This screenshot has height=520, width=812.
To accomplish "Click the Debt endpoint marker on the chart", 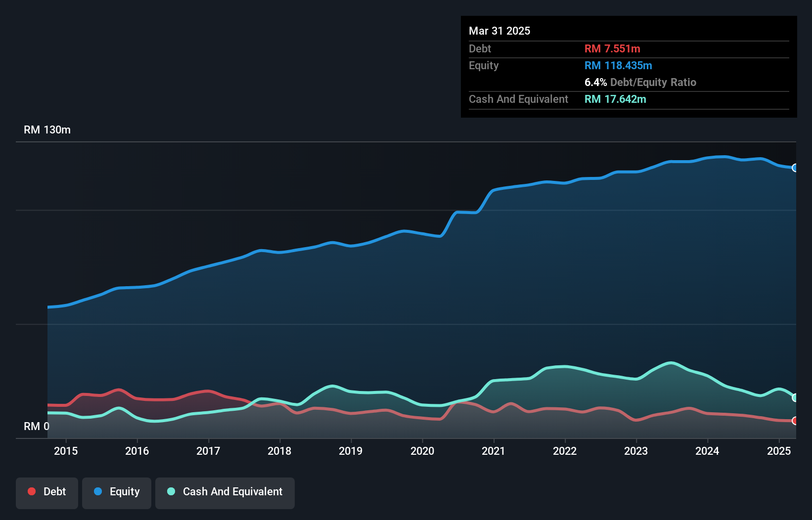I will tap(795, 421).
